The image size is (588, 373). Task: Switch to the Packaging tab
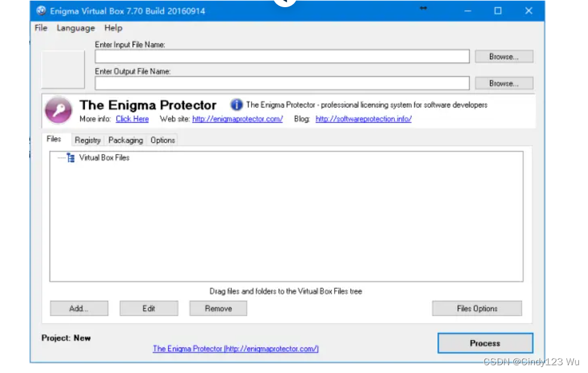pos(125,140)
